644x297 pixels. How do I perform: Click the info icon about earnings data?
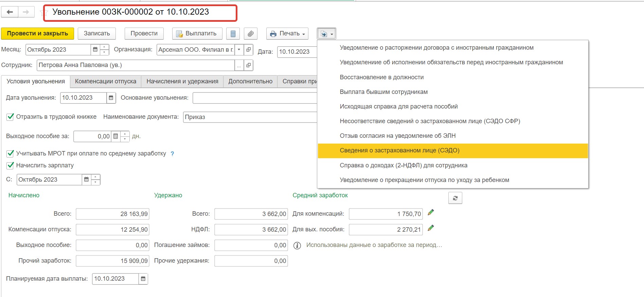(x=297, y=246)
